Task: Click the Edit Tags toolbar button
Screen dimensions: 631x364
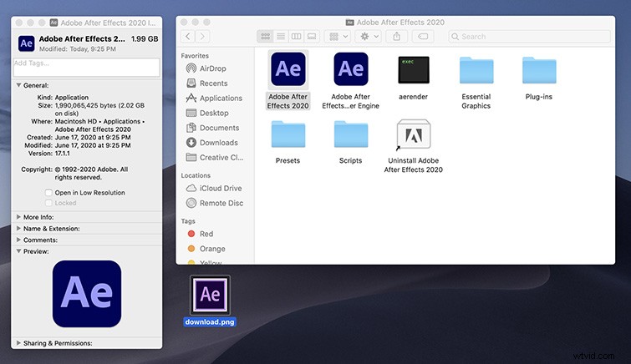Action: point(423,37)
